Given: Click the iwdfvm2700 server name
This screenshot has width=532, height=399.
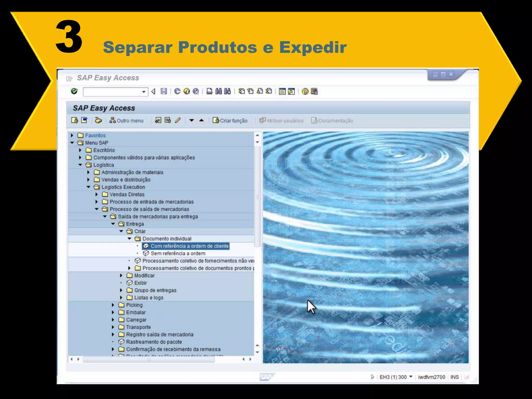Looking at the screenshot, I should (x=431, y=377).
